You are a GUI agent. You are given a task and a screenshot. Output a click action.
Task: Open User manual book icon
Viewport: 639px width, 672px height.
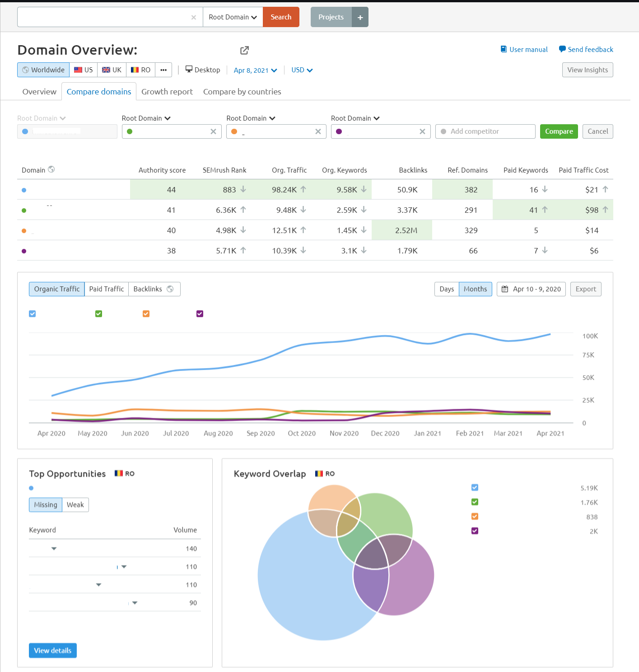point(504,49)
